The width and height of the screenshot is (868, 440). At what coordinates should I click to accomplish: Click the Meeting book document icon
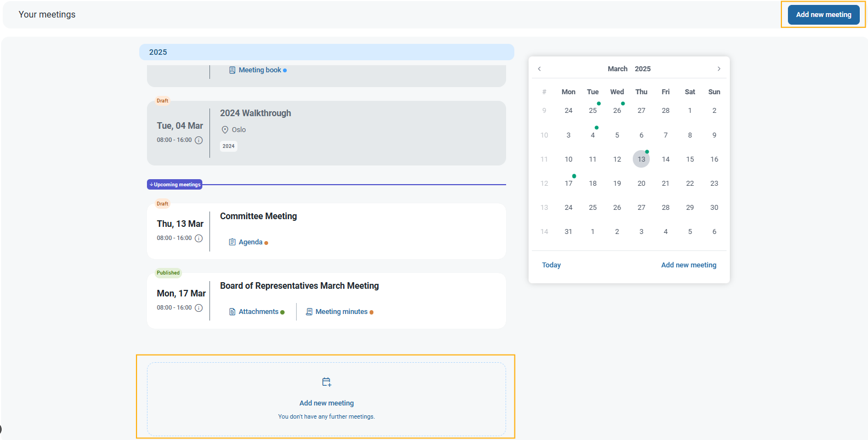click(x=232, y=70)
